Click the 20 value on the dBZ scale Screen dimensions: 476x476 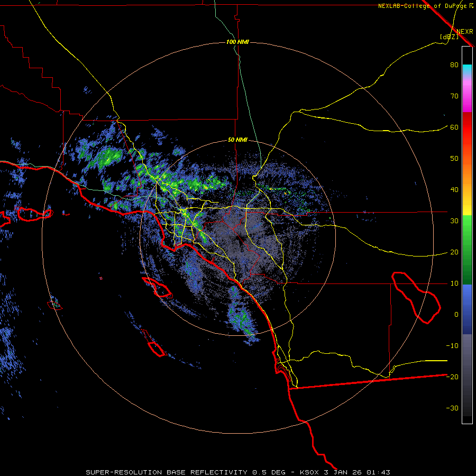click(454, 252)
